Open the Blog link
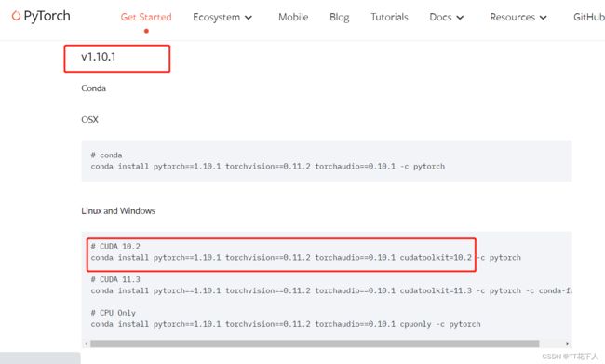 click(x=339, y=17)
